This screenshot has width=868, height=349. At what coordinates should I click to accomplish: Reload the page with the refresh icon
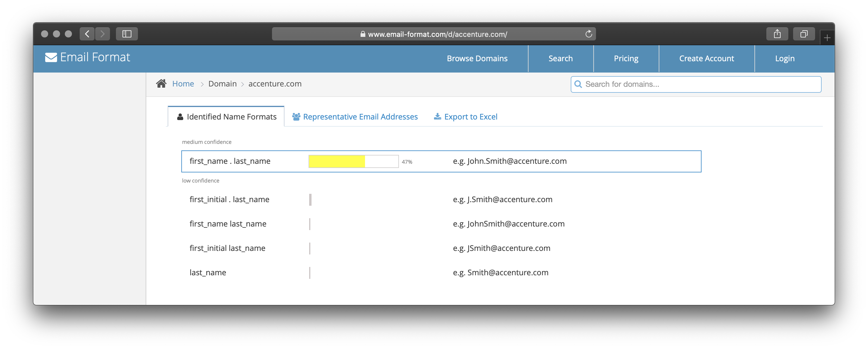[588, 34]
